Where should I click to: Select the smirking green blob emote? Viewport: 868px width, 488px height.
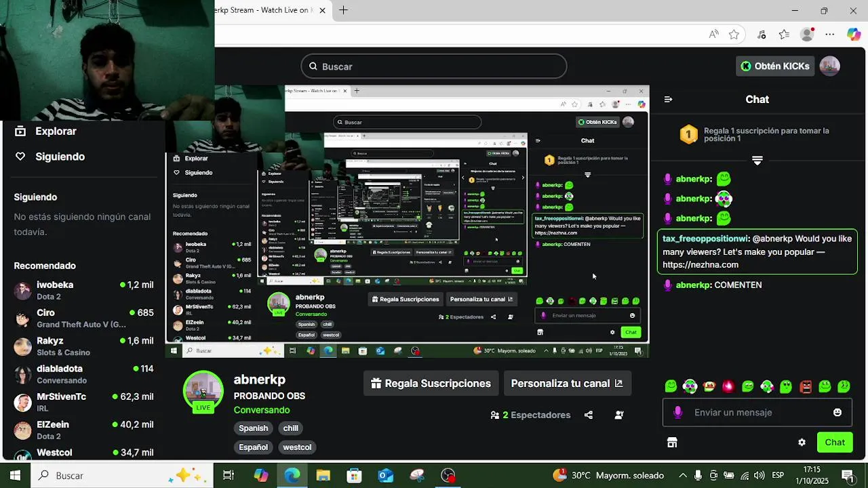point(748,386)
